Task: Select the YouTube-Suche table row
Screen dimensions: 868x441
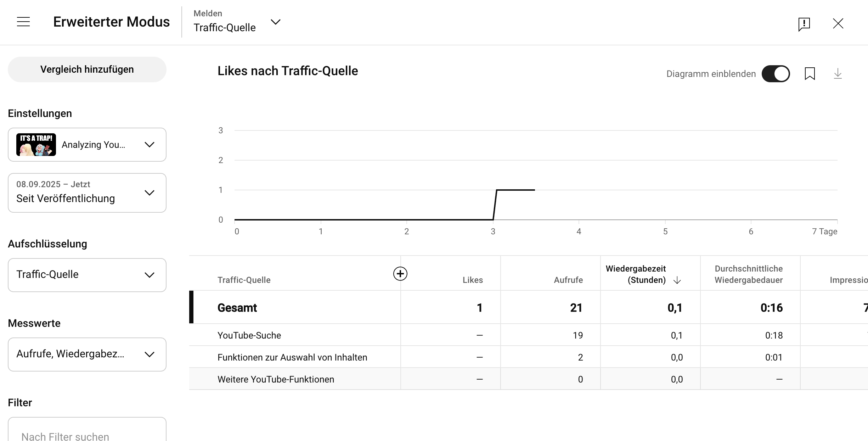Action: click(x=249, y=335)
